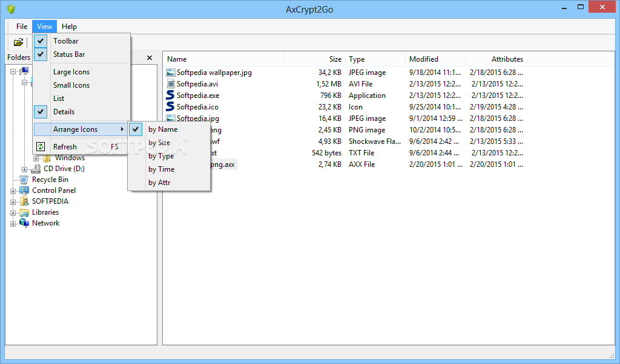
Task: Click the Softpedia wallpaper.jpg file icon
Action: click(170, 73)
